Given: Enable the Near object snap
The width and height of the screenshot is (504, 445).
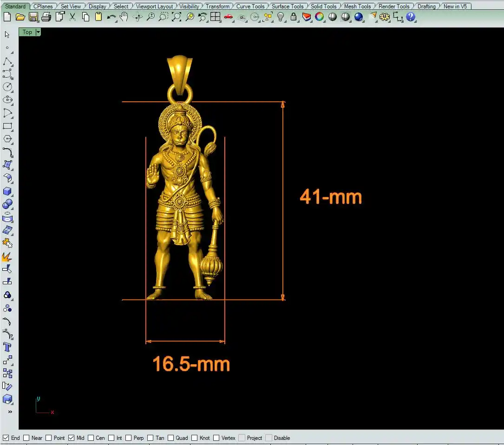Looking at the screenshot, I should (26, 438).
